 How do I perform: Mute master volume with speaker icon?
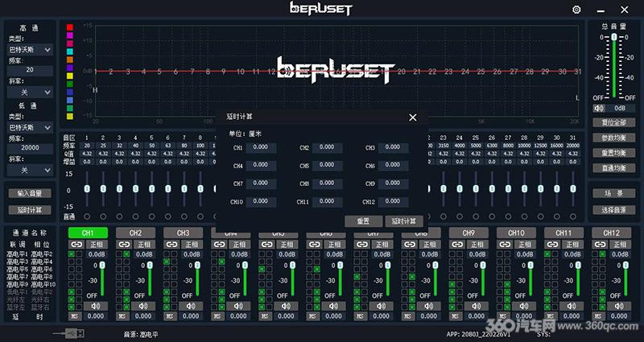599,108
